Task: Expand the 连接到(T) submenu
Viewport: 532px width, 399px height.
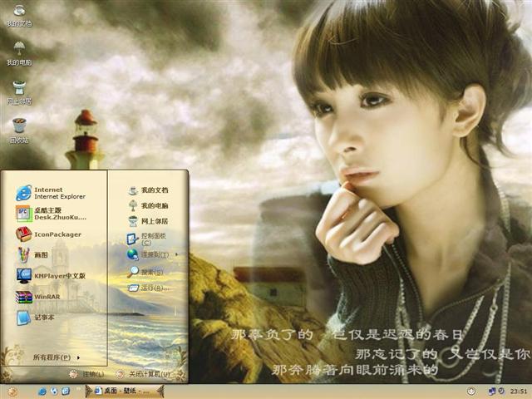Action: pyautogui.click(x=153, y=254)
